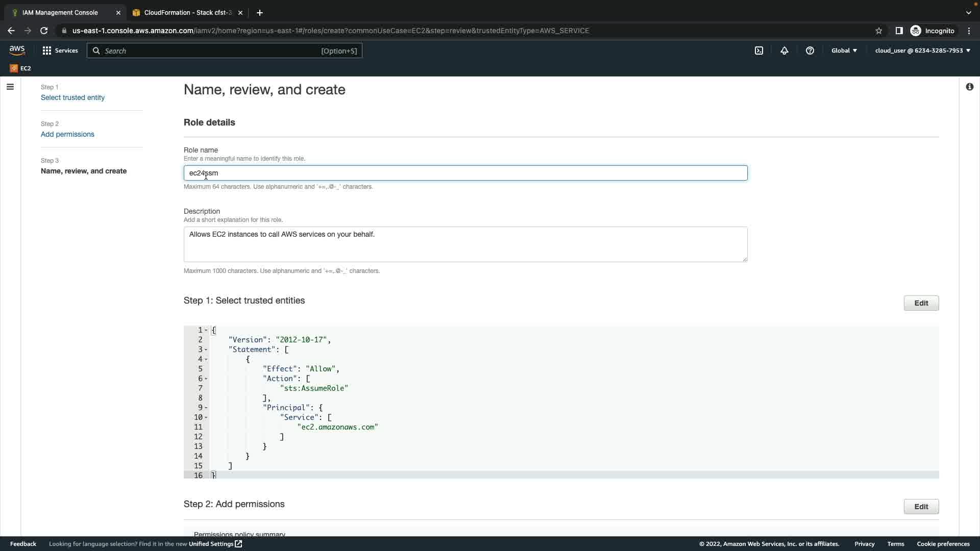Click the EC2 shortcut in favorites bar

[x=20, y=68]
